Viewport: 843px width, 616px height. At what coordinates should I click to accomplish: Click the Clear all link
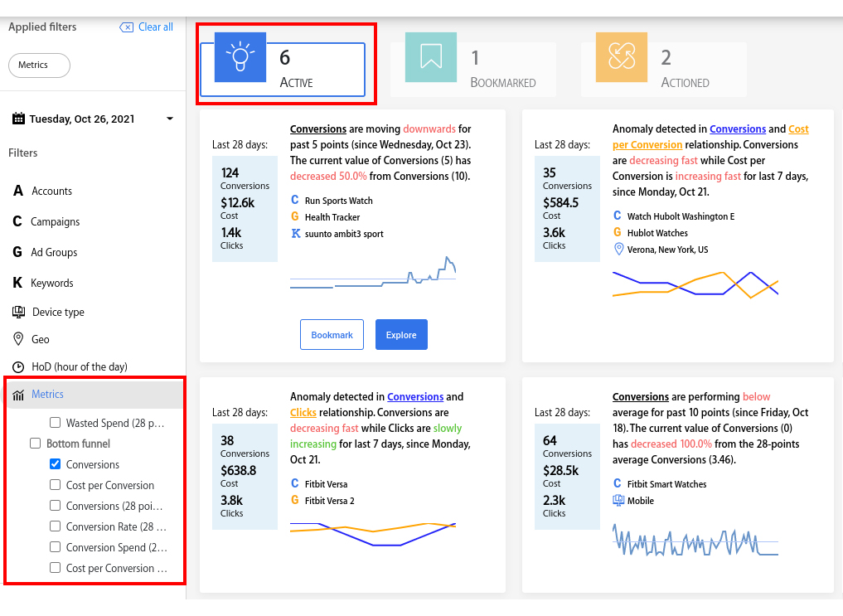(x=155, y=27)
